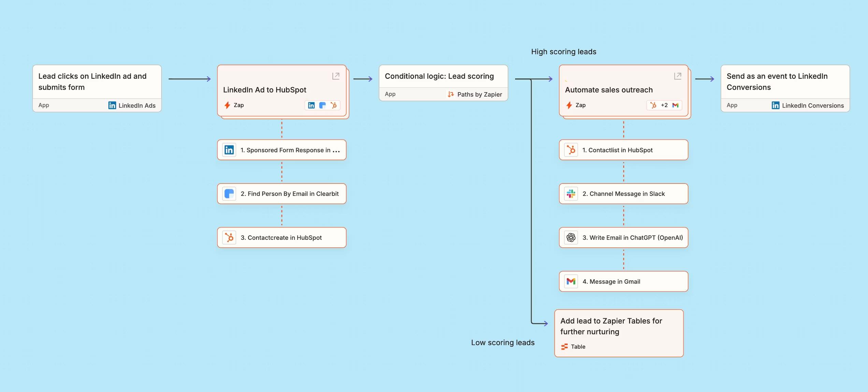Select Send as an event to LinkedIn Conversions card
Viewport: 868px width, 392px height.
click(785, 88)
